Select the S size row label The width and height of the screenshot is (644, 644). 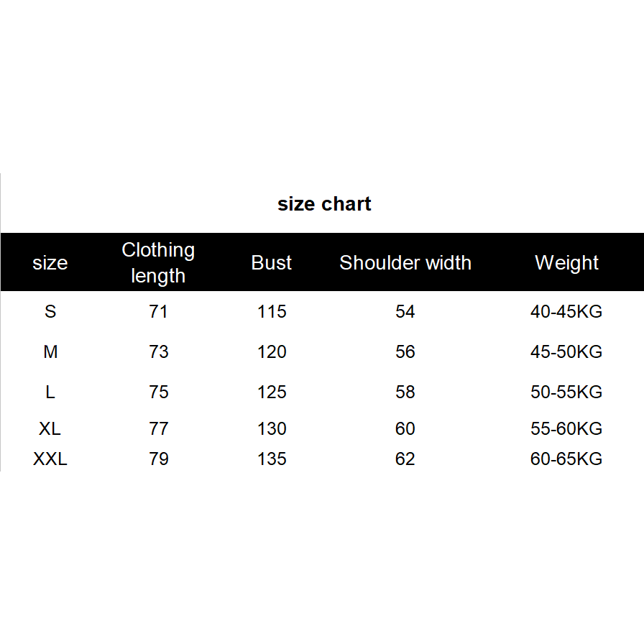coord(50,312)
